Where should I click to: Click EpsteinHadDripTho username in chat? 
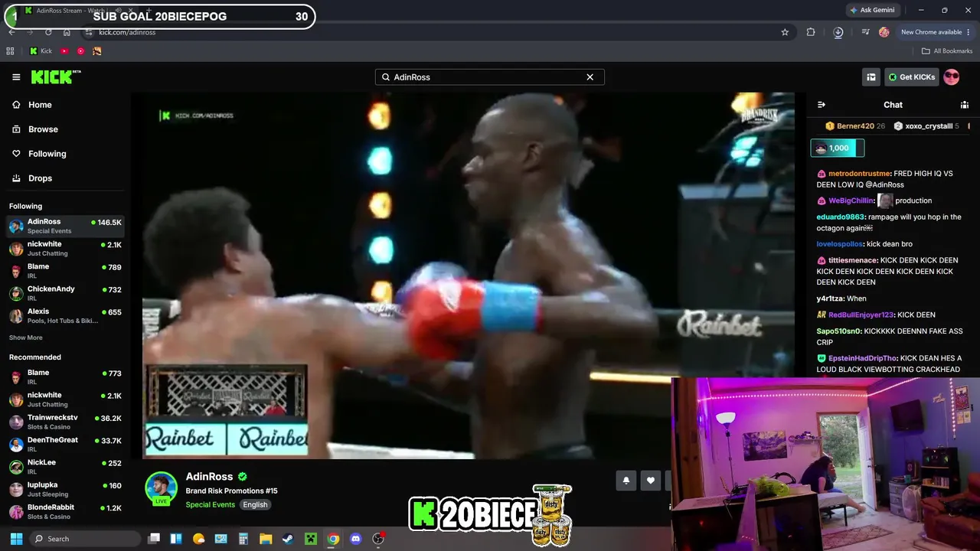pos(862,358)
